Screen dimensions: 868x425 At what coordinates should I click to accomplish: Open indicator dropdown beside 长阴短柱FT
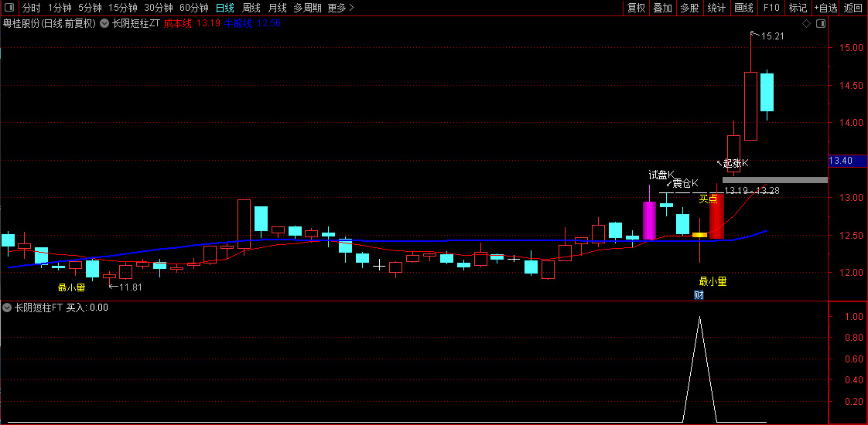pos(7,308)
